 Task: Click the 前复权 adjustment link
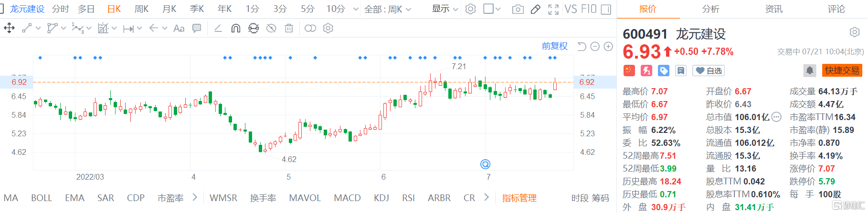click(x=555, y=46)
